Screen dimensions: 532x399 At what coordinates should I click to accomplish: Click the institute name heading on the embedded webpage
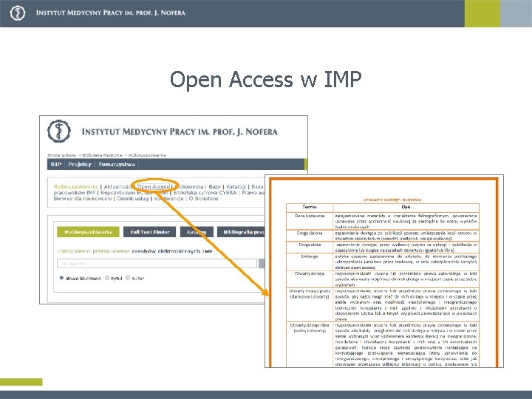pyautogui.click(x=180, y=132)
